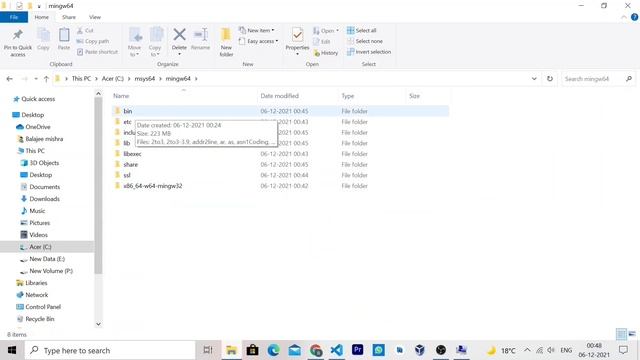The height and width of the screenshot is (360, 640).
Task: Switch to the Share ribbon tab
Action: [69, 17]
